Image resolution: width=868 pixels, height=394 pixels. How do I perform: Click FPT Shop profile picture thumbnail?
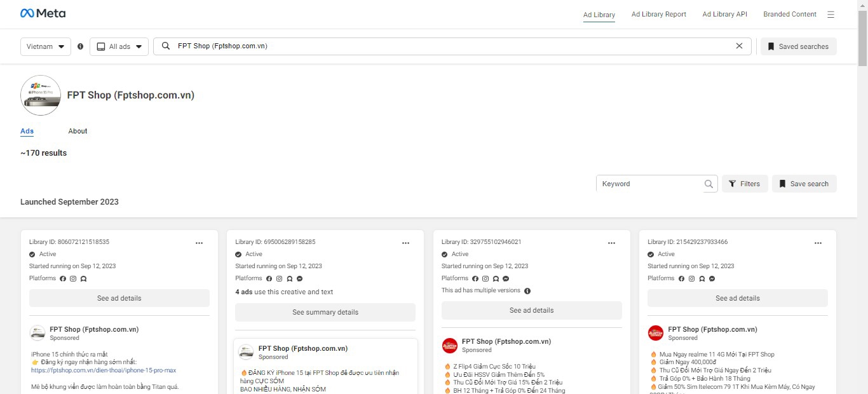[41, 95]
